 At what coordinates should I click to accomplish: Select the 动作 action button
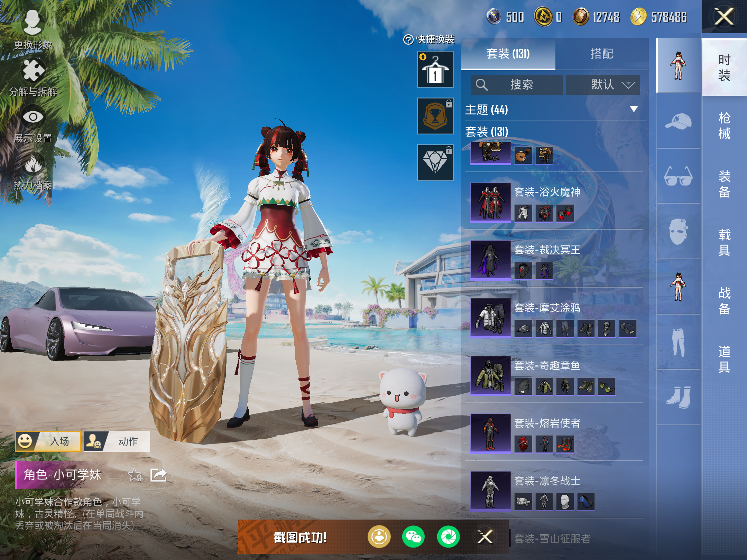pyautogui.click(x=117, y=441)
